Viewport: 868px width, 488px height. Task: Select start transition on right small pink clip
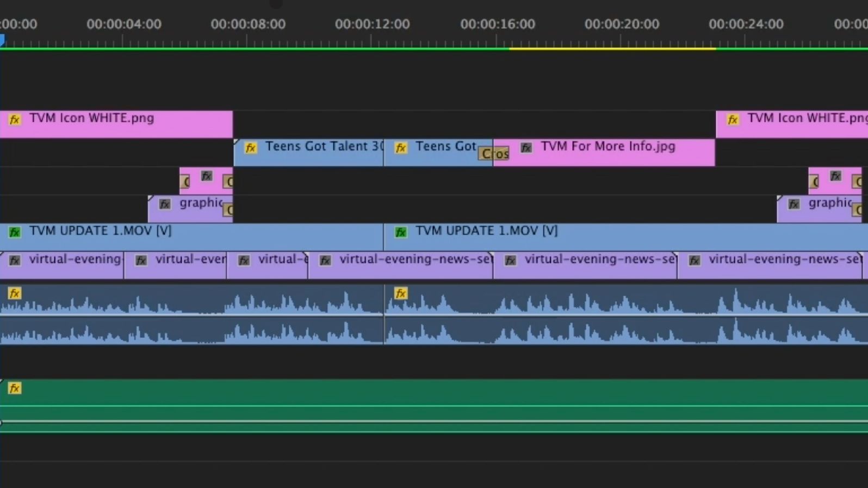pos(814,182)
